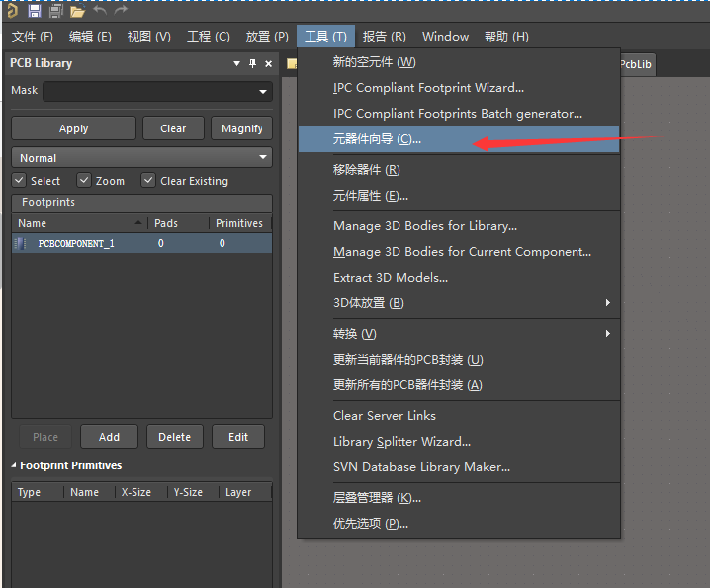
Task: Select 更新当前器件的PCB封装 (U)
Action: click(459, 360)
